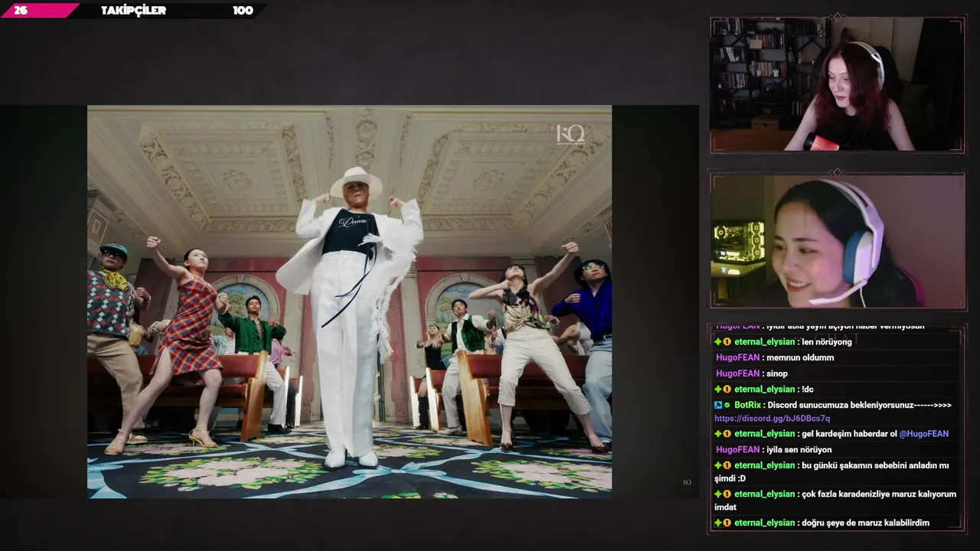The image size is (980, 551).
Task: Click HugoFEAN's name beside "memnun oldumm"
Action: 737,357
